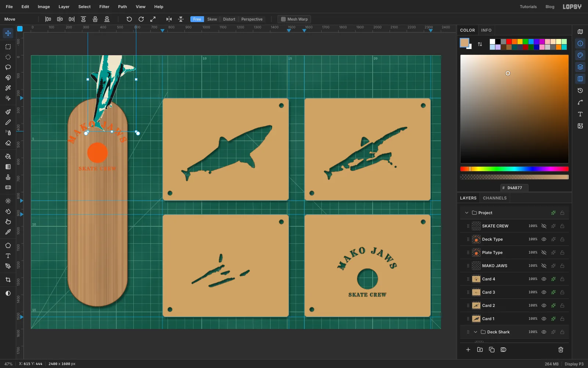The image size is (588, 368).
Task: Open the layers panel icon in sidebar
Action: coord(580,67)
